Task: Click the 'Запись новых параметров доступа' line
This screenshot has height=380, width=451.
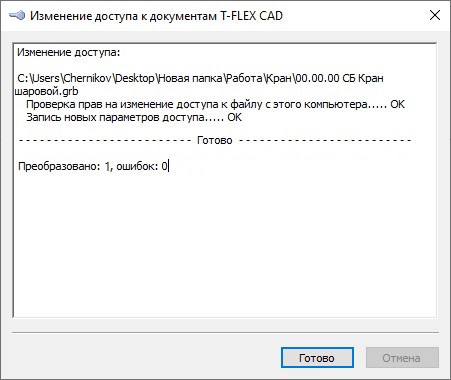Action: point(115,117)
